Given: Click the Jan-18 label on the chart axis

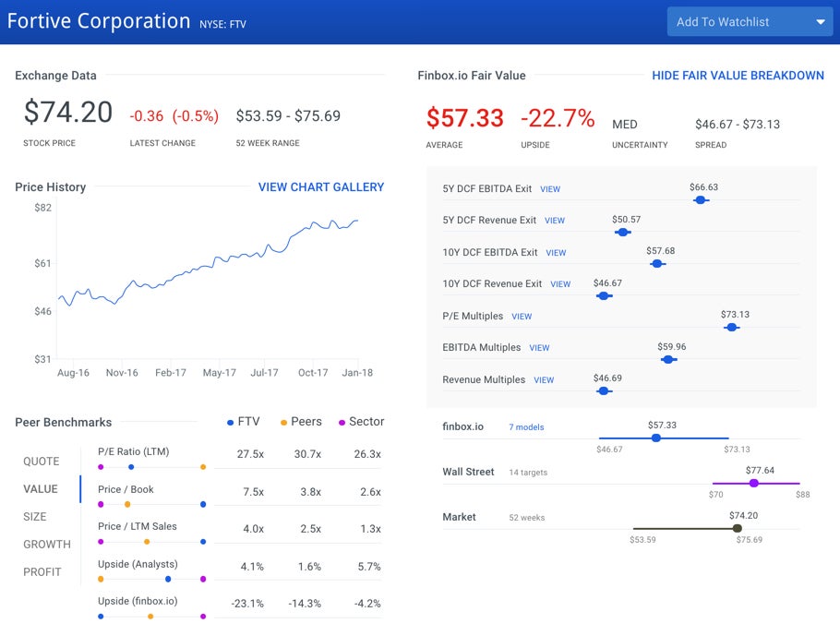Looking at the screenshot, I should [x=357, y=373].
